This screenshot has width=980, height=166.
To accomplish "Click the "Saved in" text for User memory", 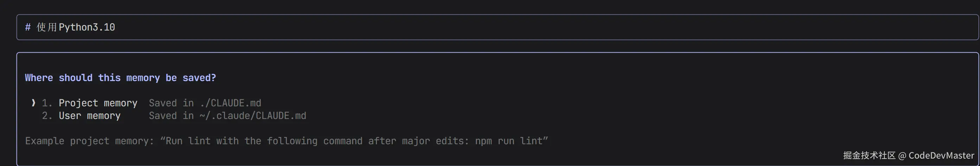I will click(x=171, y=116).
